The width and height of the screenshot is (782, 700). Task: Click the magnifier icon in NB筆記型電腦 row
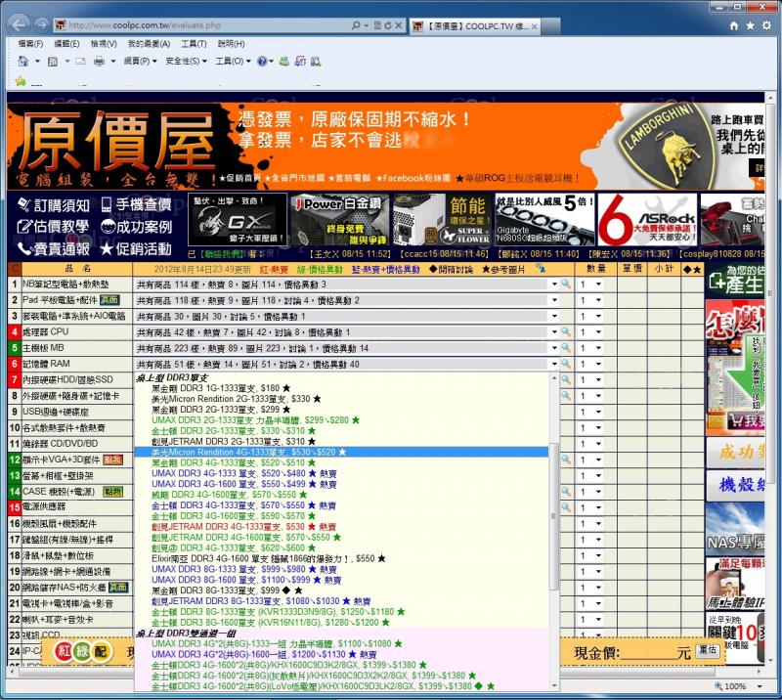pos(566,284)
